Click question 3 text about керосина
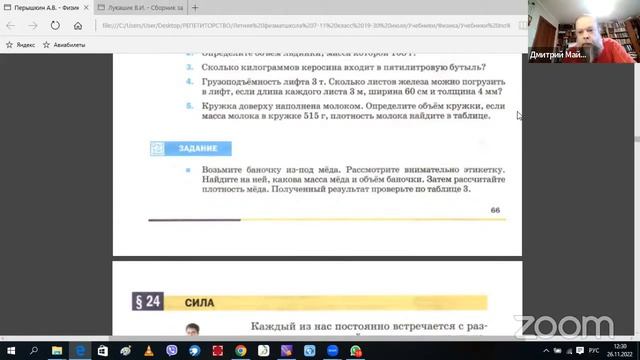 344,67
